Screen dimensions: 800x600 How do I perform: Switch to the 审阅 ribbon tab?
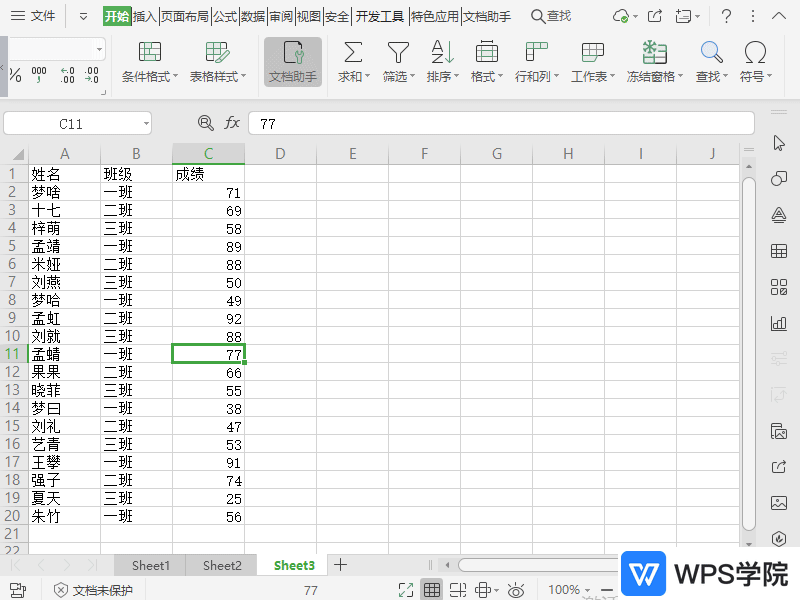(281, 16)
